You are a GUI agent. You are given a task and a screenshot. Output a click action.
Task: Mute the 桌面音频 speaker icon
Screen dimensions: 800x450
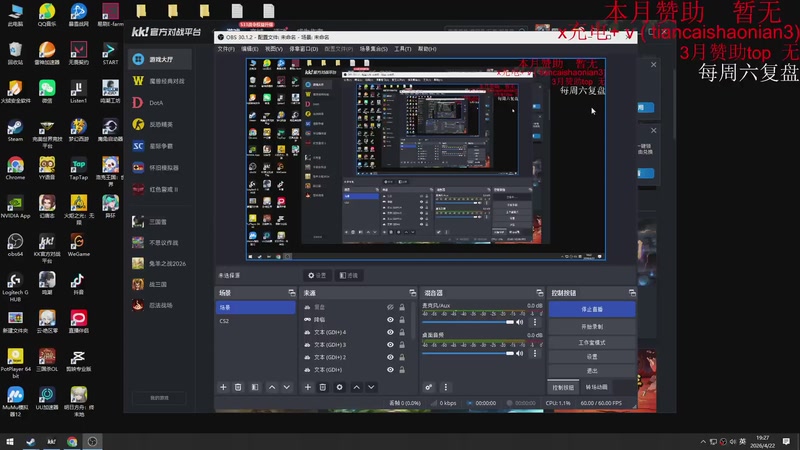[519, 353]
